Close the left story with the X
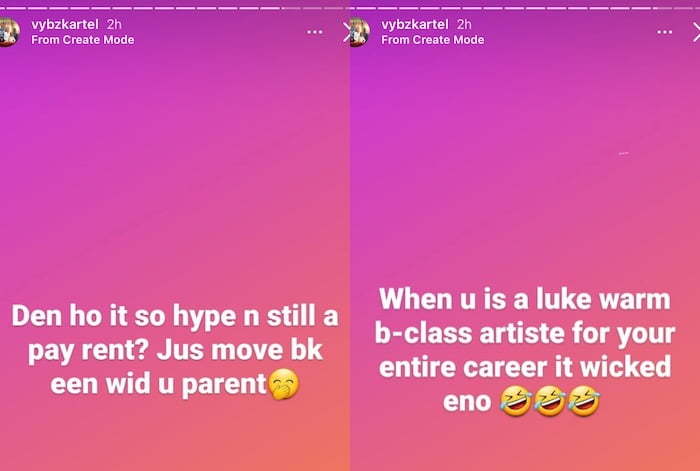The height and width of the screenshot is (471, 700). pos(346,32)
